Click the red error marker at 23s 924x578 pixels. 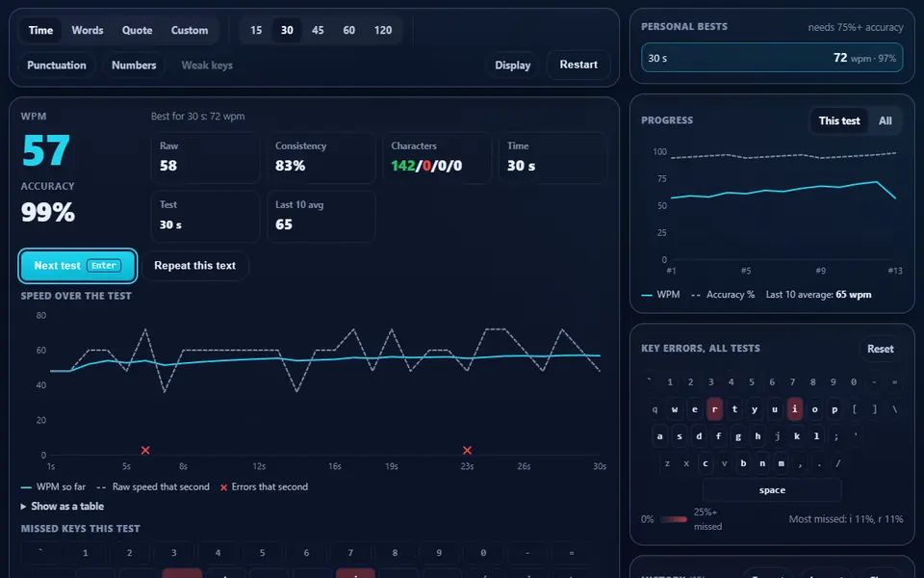pyautogui.click(x=467, y=450)
